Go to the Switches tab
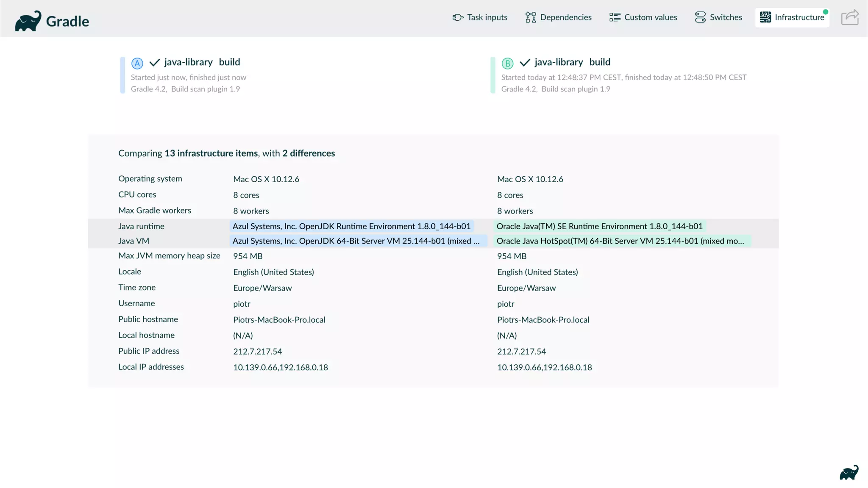 click(x=726, y=17)
